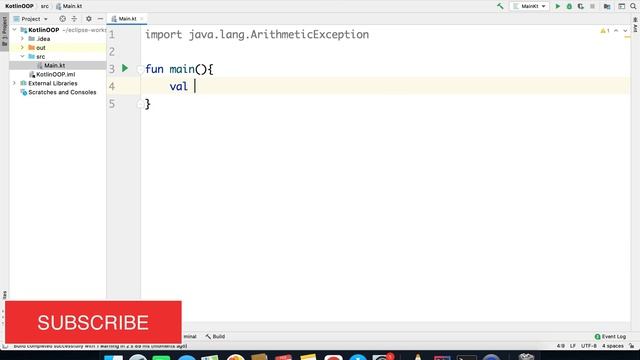The width and height of the screenshot is (640, 360).
Task: Go to next highlighted error arrow
Action: pyautogui.click(x=625, y=31)
